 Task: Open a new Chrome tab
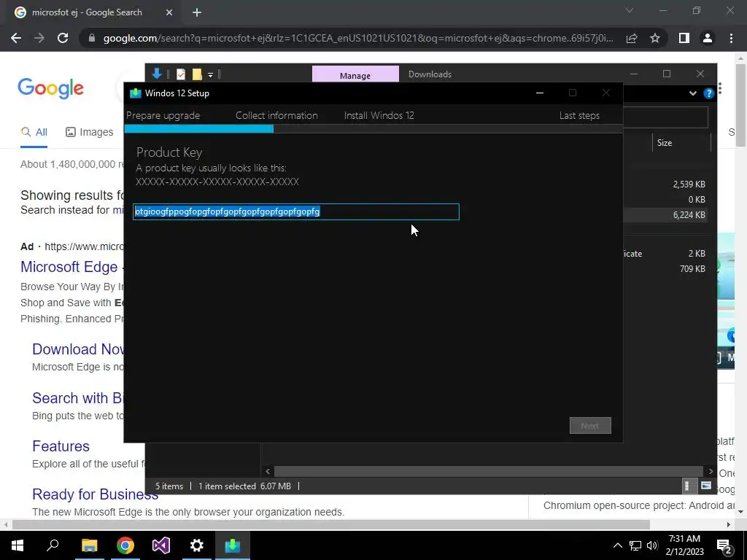197,12
